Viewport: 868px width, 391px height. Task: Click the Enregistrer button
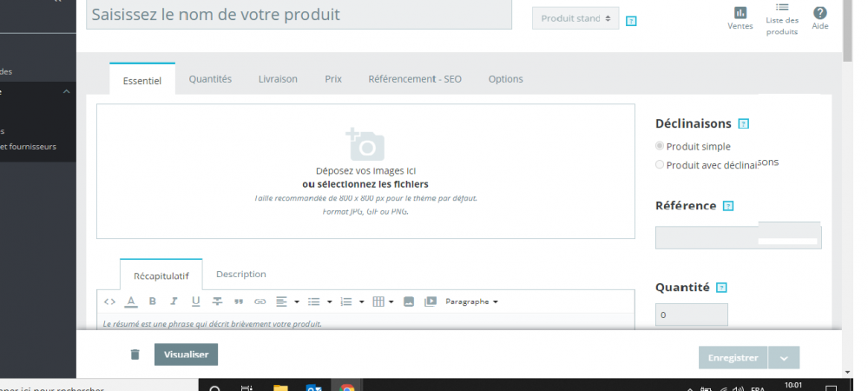(733, 358)
